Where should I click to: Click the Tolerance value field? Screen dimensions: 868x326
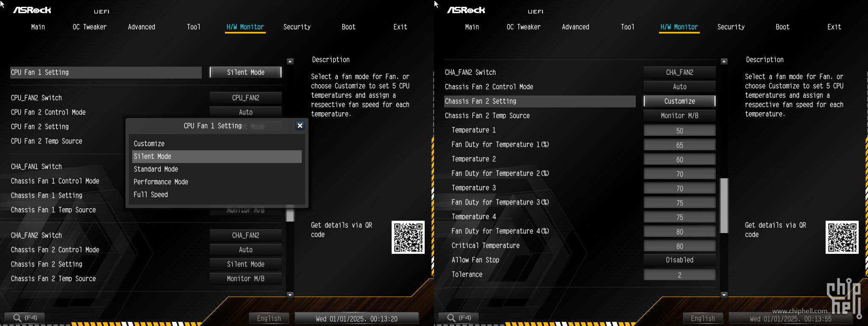tap(679, 275)
